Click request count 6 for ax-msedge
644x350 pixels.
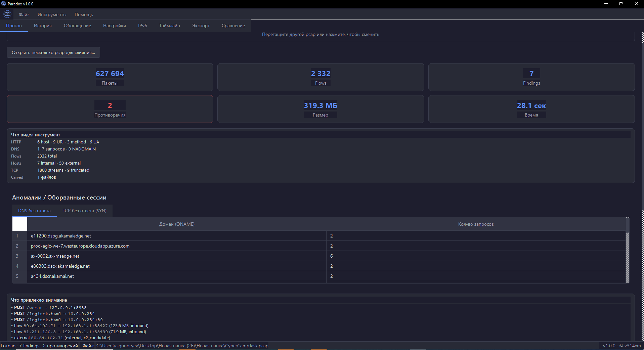[476, 256]
